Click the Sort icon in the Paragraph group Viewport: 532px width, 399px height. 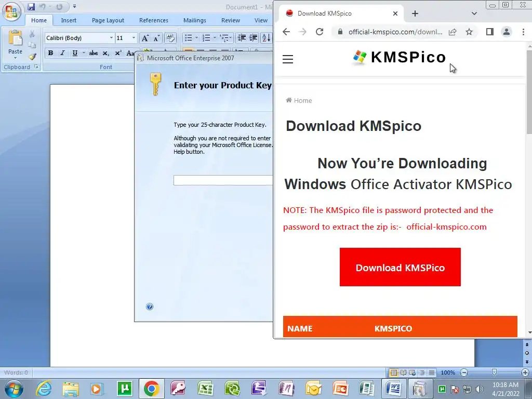click(x=267, y=37)
